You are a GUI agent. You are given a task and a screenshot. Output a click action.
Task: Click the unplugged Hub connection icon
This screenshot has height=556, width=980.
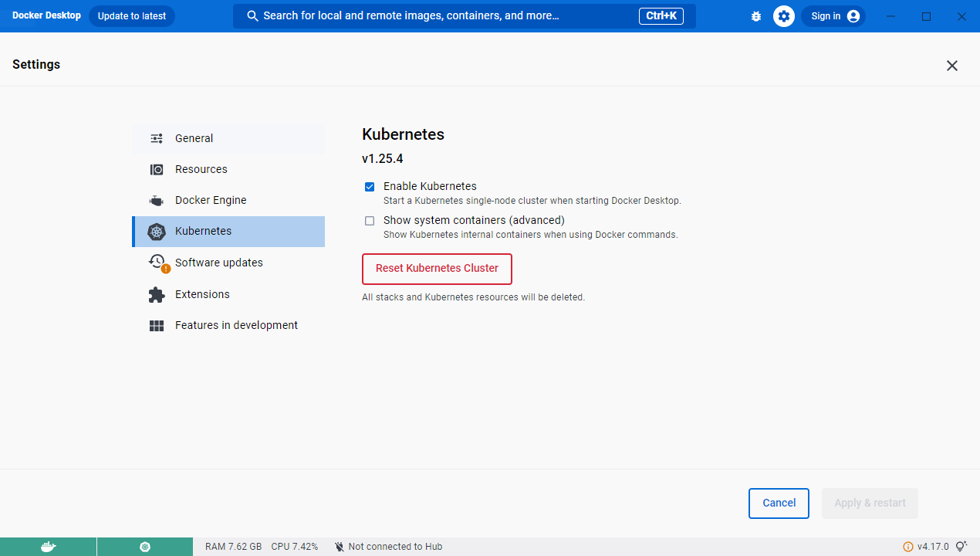(x=340, y=547)
